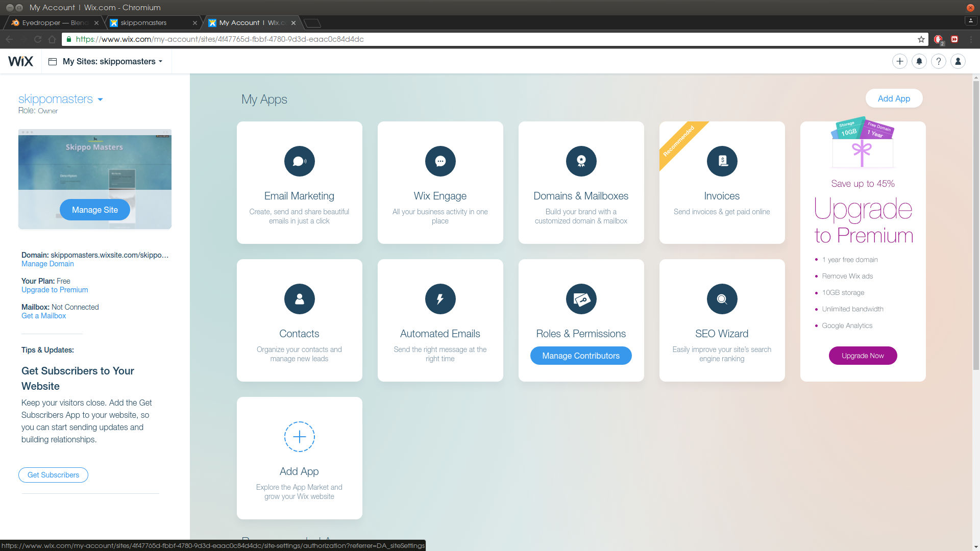Click the Upgrade Now button
Screen dimensions: 980x551
pyautogui.click(x=863, y=356)
